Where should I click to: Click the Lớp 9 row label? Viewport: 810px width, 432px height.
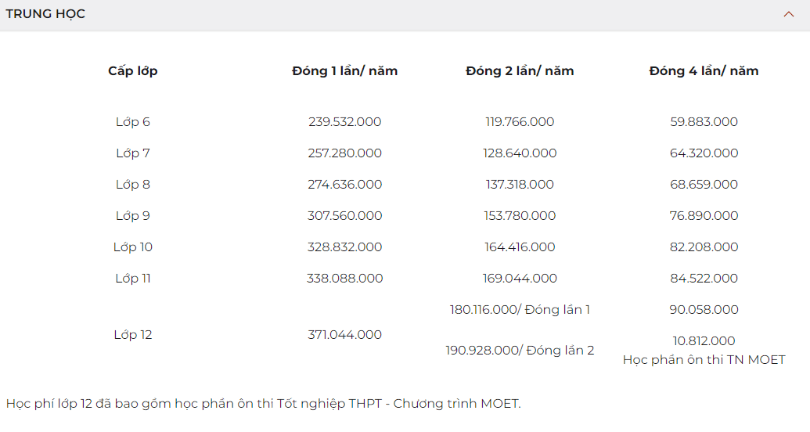click(x=133, y=215)
